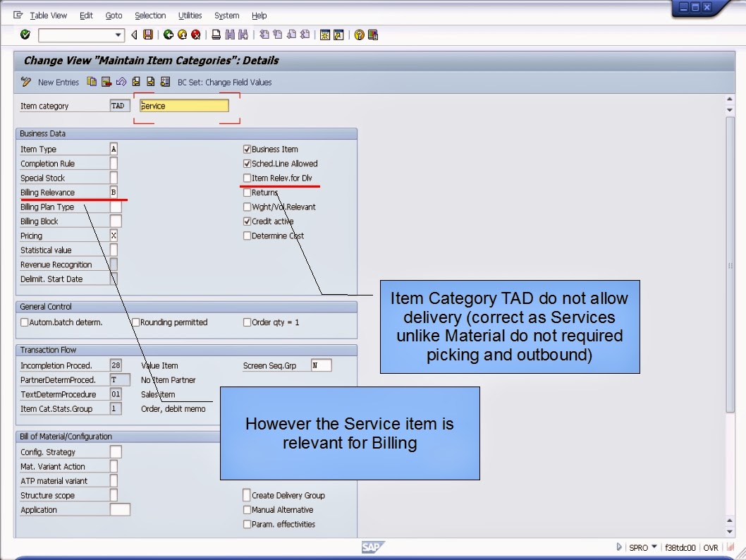
Task: Enable Create Delivery Group checkbox
Action: click(247, 495)
